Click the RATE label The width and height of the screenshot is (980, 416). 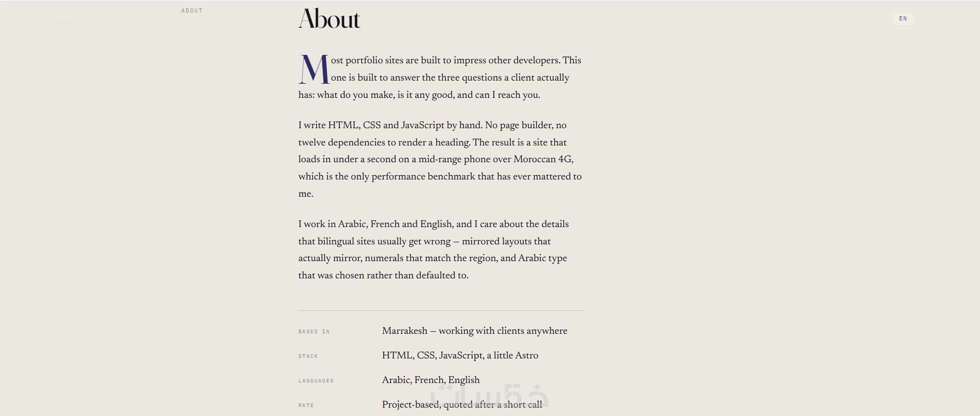pos(306,406)
